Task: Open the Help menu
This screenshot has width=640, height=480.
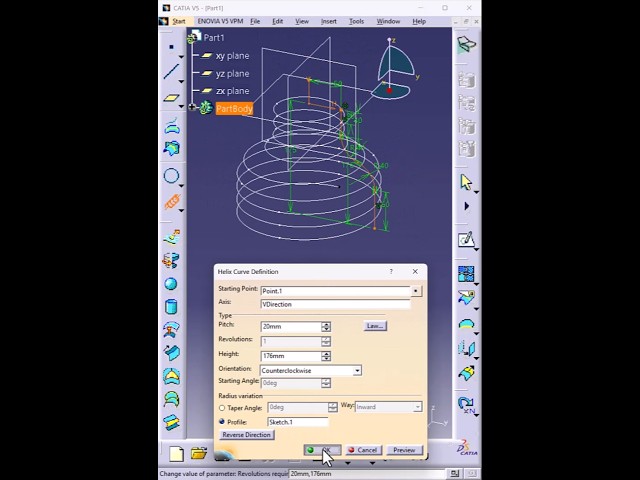Action: tap(419, 21)
